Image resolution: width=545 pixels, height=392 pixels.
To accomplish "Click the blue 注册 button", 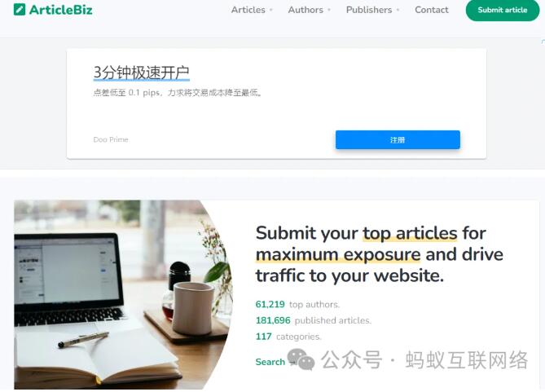I will (x=398, y=140).
